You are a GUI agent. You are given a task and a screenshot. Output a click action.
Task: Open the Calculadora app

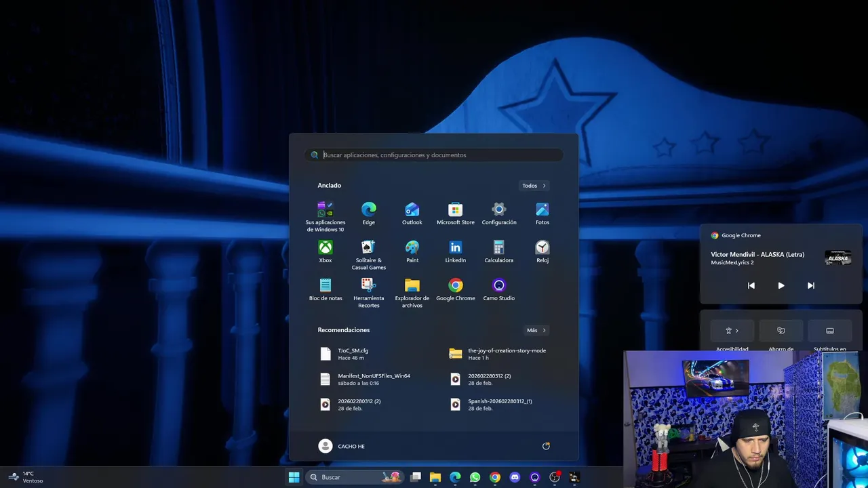click(499, 251)
